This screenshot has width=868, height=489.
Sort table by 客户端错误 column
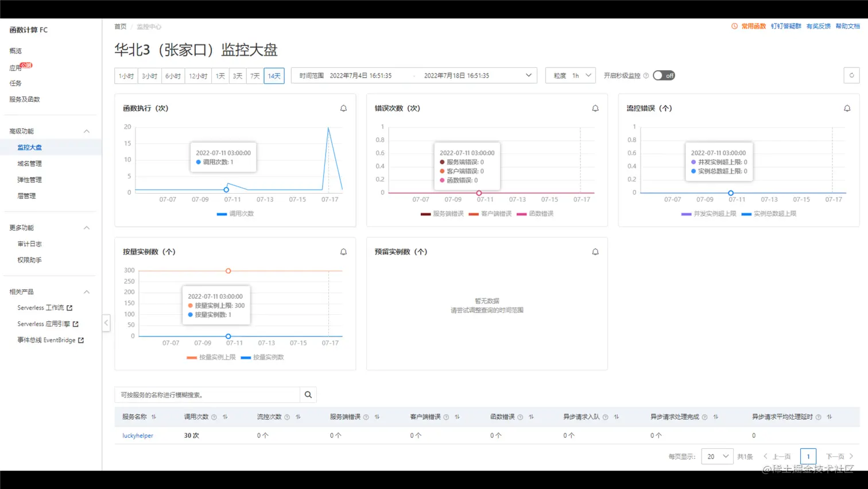[x=457, y=417]
